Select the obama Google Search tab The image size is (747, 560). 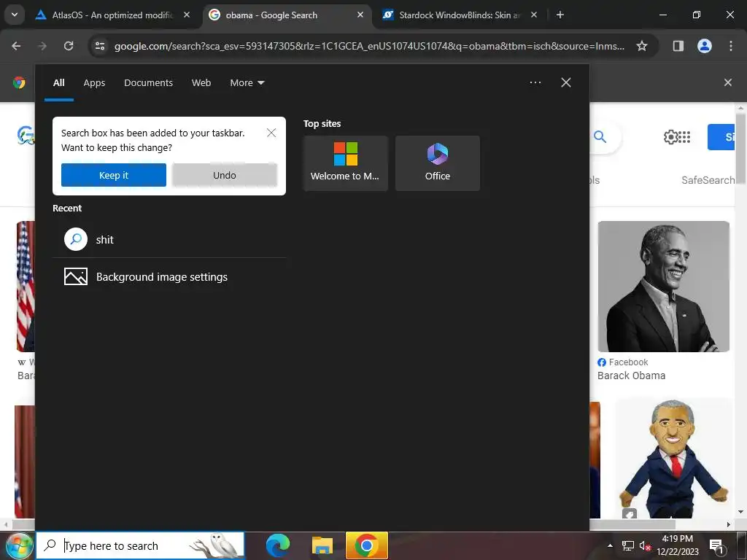[x=287, y=15]
